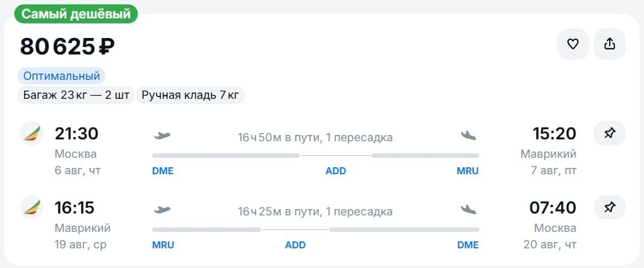This screenshot has width=644, height=268.
Task: Open ADD layover link on outbound flight
Action: coord(335,171)
